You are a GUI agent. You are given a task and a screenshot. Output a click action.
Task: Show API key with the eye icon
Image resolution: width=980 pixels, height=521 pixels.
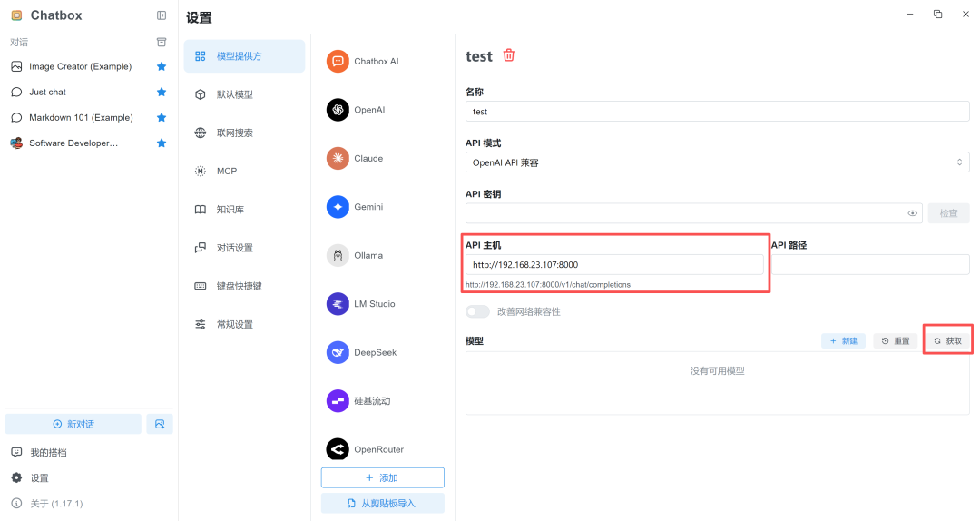click(x=913, y=213)
